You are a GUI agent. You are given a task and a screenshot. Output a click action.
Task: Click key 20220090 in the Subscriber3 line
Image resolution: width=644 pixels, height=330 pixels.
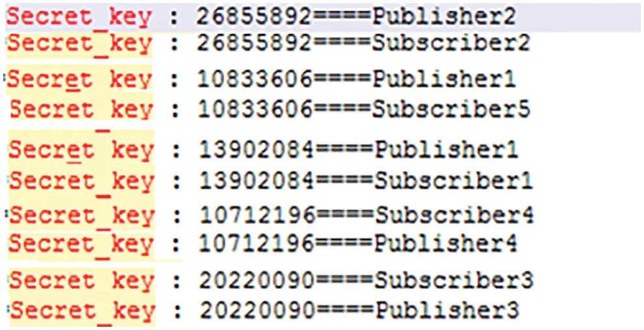[x=257, y=281]
